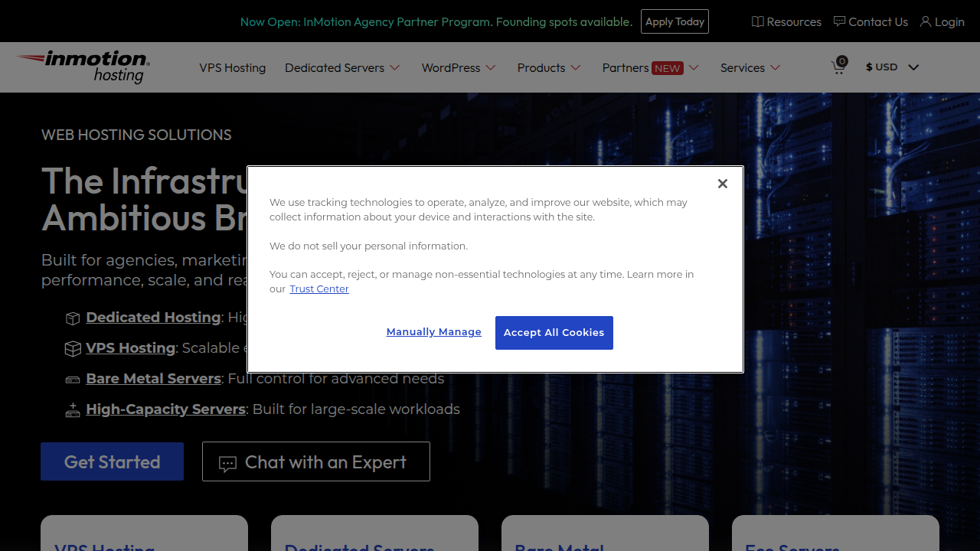Open the shopping cart icon
This screenshot has width=980, height=551.
coord(838,67)
